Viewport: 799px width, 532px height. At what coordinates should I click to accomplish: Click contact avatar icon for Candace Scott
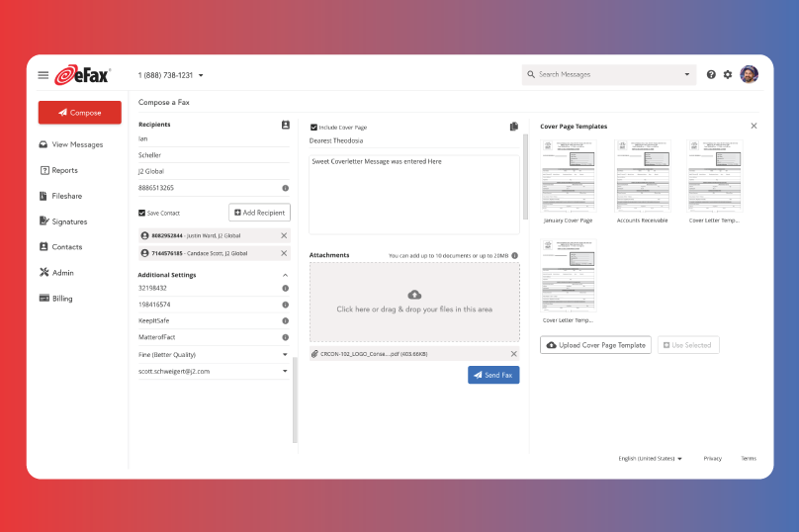click(x=144, y=253)
